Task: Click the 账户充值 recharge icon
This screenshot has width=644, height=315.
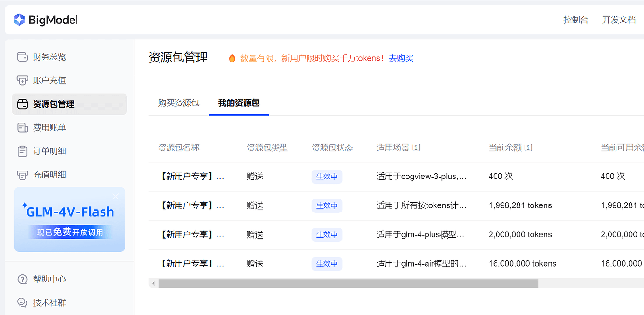Action: [x=22, y=81]
